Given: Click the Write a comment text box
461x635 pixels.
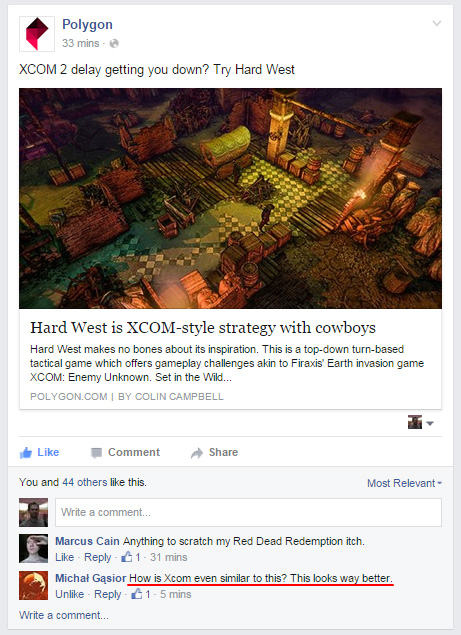Looking at the screenshot, I should 248,512.
